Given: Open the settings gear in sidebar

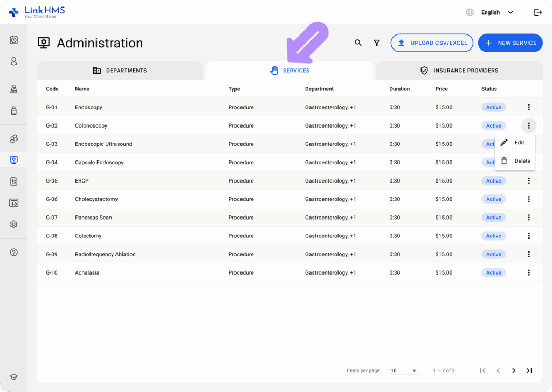Looking at the screenshot, I should [x=14, y=225].
